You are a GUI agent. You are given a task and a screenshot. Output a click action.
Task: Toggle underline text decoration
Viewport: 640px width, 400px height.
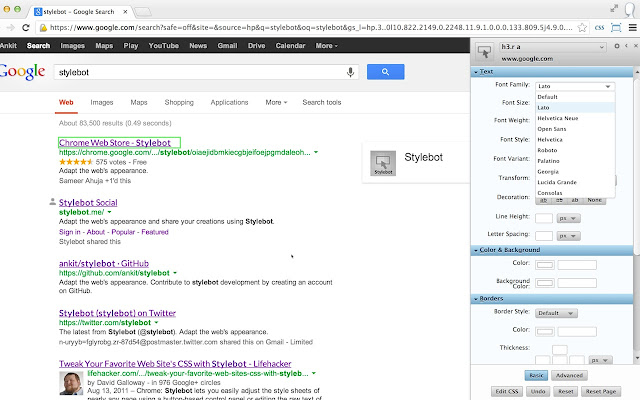click(543, 200)
